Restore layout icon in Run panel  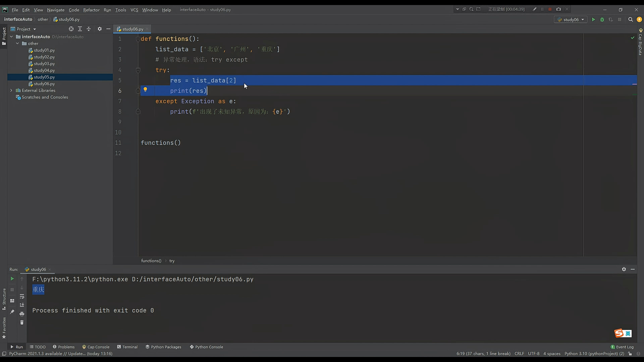tap(12, 301)
